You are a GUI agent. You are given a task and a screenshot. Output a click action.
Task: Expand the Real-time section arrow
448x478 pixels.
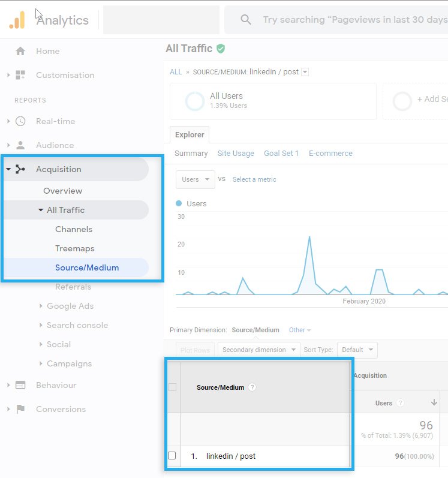click(8, 121)
